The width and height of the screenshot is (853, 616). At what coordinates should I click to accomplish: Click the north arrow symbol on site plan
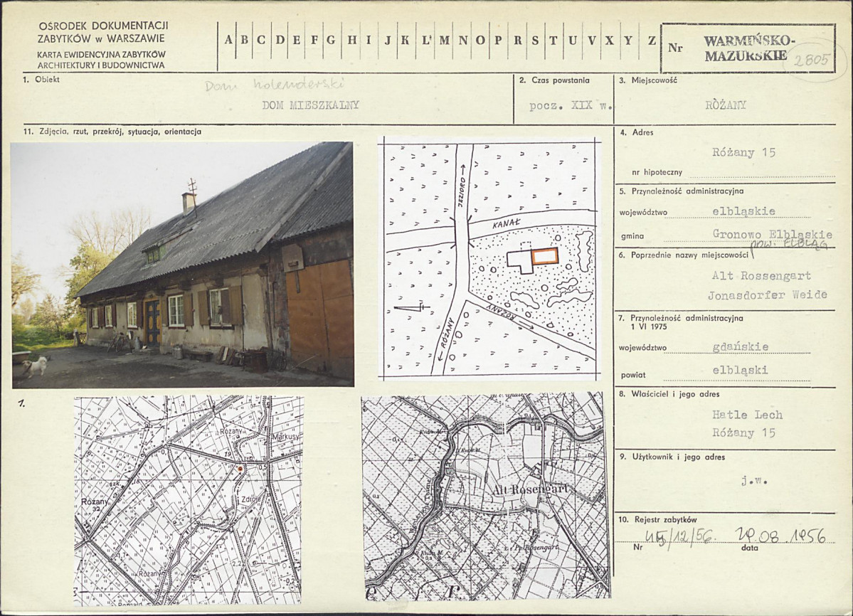click(x=412, y=308)
